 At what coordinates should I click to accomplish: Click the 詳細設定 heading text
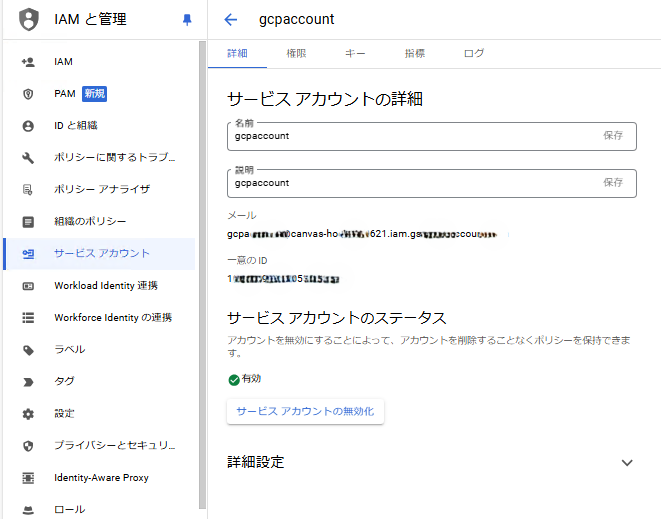click(x=255, y=462)
